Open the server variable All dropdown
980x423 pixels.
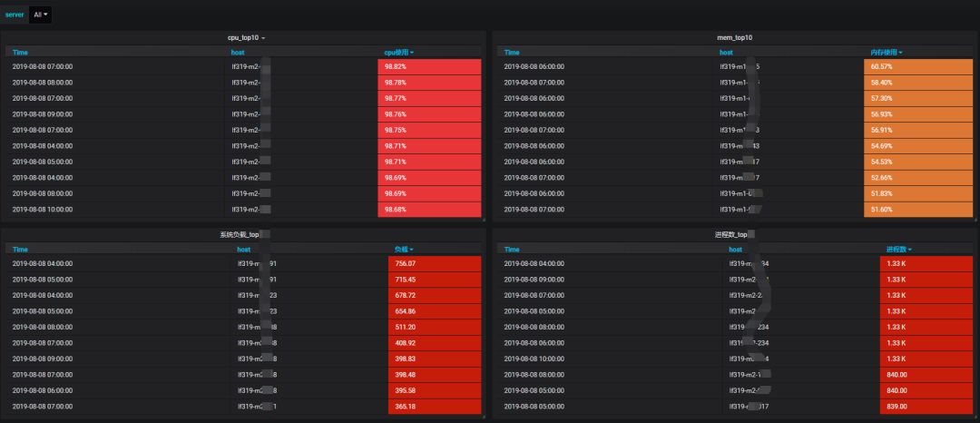click(40, 15)
